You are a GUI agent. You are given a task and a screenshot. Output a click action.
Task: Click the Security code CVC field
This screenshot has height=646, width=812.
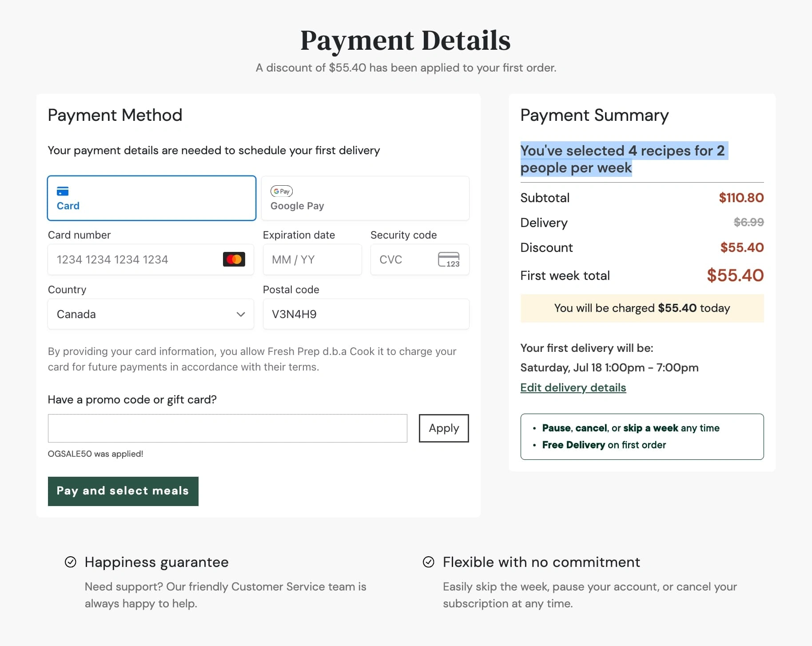(420, 259)
